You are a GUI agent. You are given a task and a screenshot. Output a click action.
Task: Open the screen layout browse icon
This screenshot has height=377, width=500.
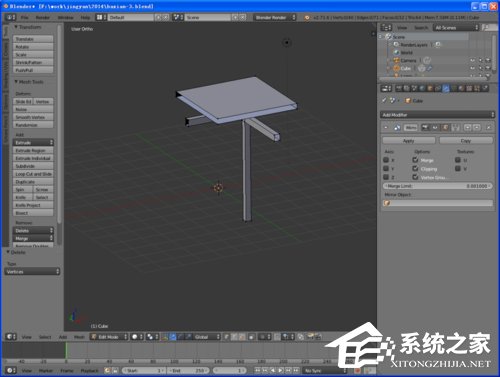pos(101,17)
